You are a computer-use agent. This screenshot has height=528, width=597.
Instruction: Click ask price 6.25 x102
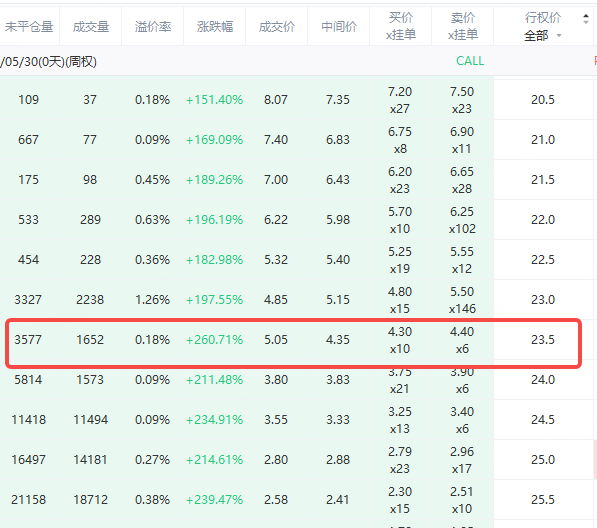[x=462, y=220]
